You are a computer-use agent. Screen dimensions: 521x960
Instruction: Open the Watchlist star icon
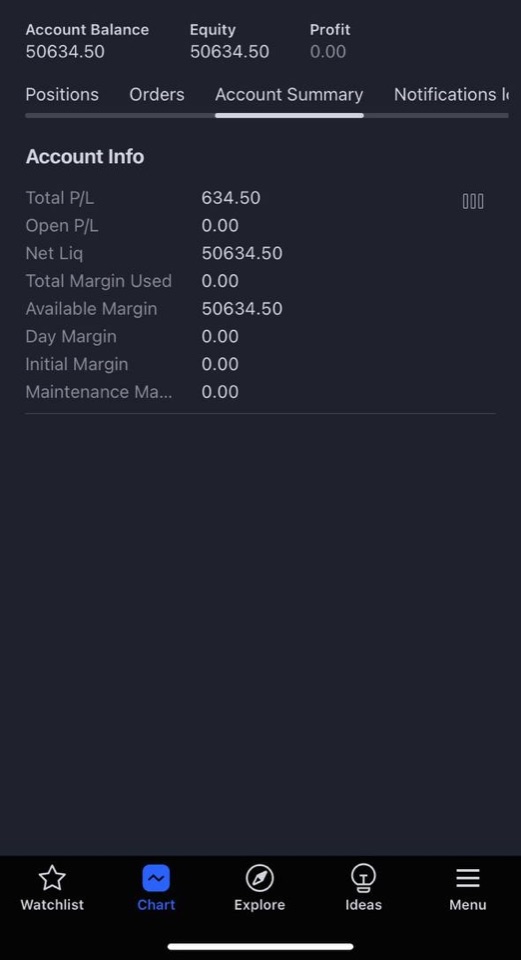pos(52,878)
